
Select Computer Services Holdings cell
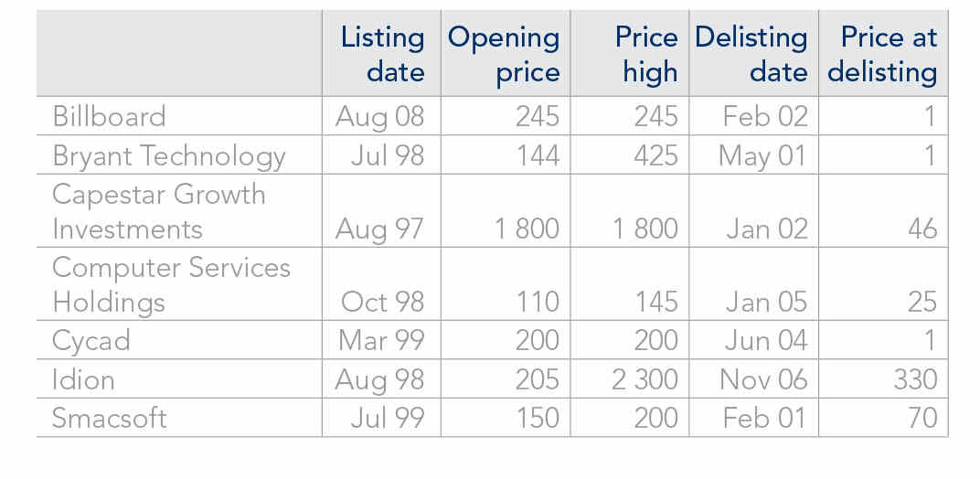coord(171,284)
